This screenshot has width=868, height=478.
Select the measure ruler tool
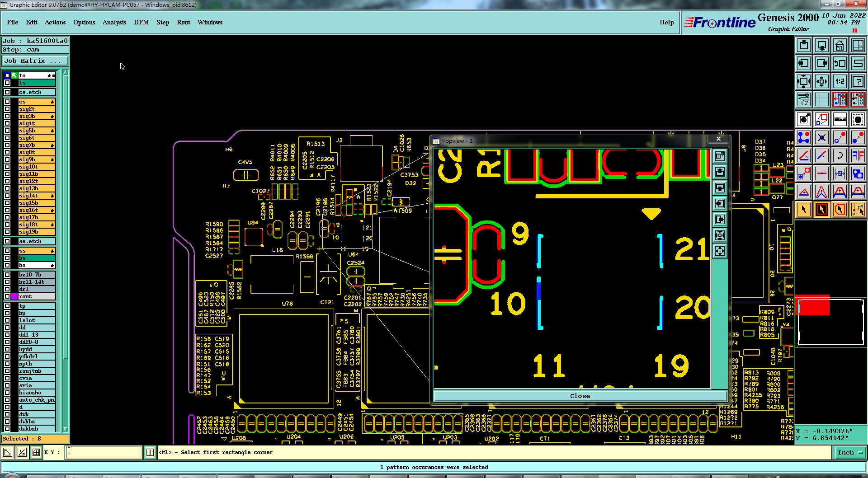(840, 119)
